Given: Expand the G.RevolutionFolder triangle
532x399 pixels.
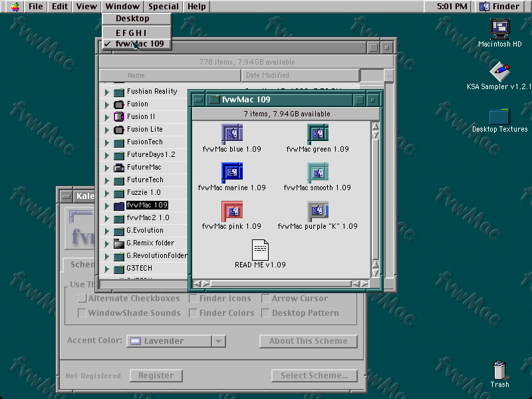Looking at the screenshot, I should tap(106, 256).
